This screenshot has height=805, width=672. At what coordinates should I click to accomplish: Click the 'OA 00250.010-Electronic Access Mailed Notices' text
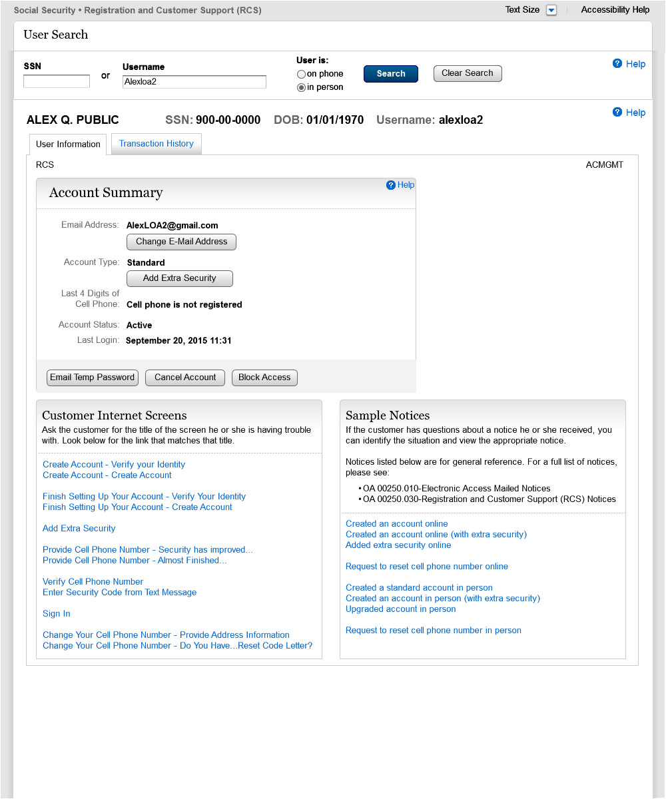[457, 489]
